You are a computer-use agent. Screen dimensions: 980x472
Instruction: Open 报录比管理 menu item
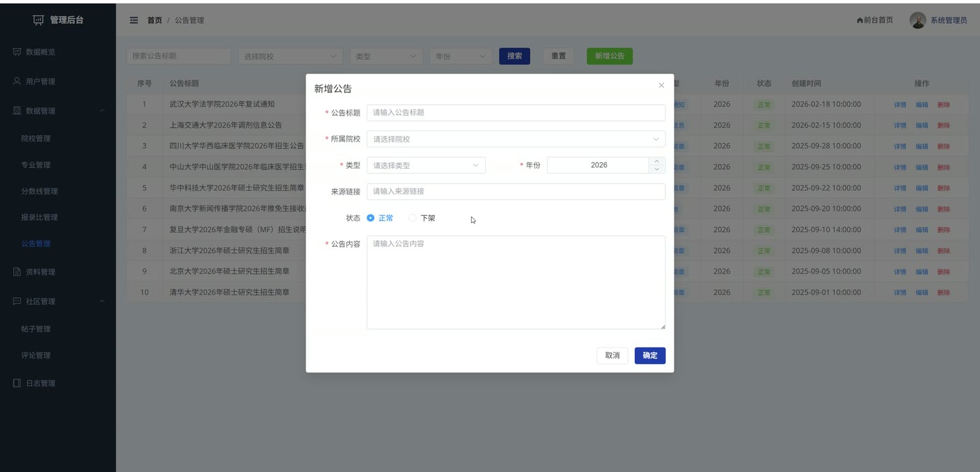click(39, 218)
